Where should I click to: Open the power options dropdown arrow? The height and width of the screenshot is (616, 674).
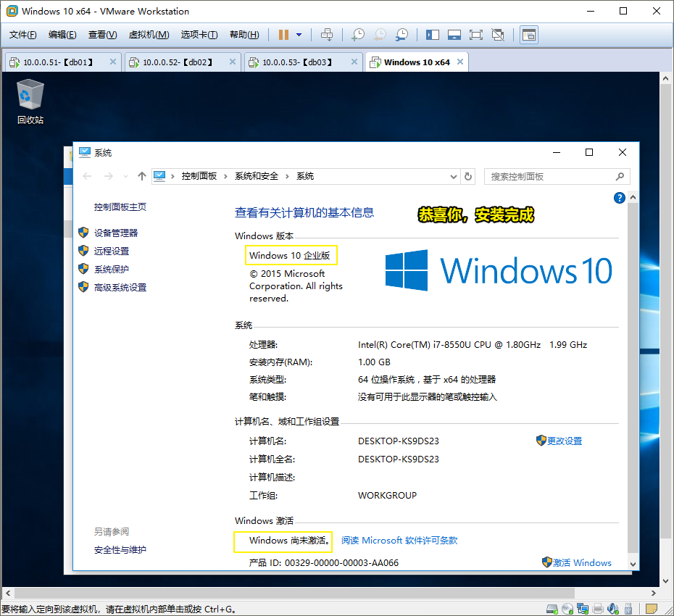(299, 35)
